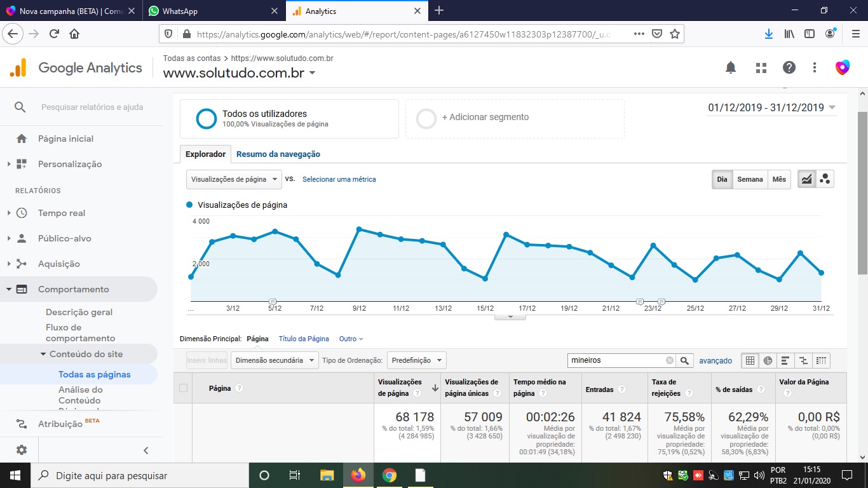Clear the mineiros search field
868x488 pixels.
coord(669,360)
